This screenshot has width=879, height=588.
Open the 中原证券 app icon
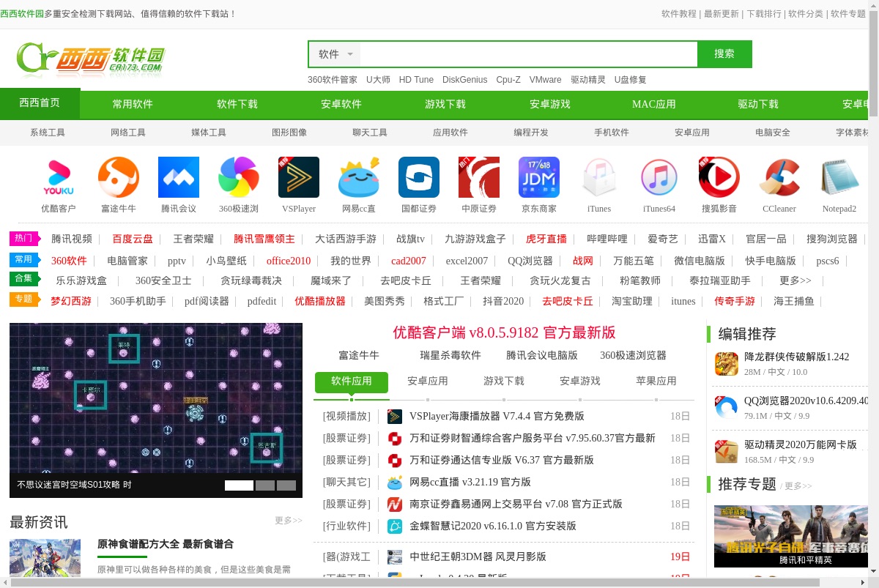coord(479,177)
